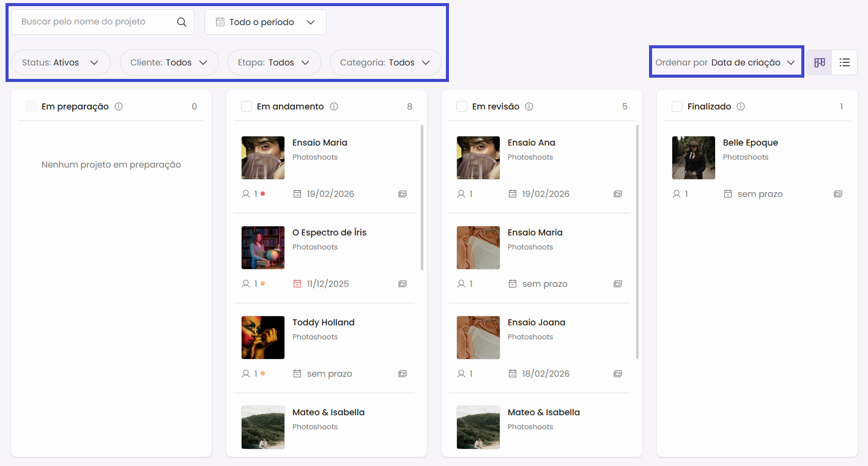Click the project name search field
868x466 pixels.
[x=95, y=22]
